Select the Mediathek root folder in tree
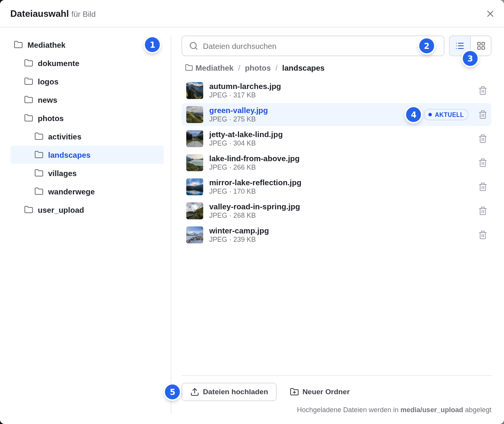Screen dimensions: 504x424 87,45
